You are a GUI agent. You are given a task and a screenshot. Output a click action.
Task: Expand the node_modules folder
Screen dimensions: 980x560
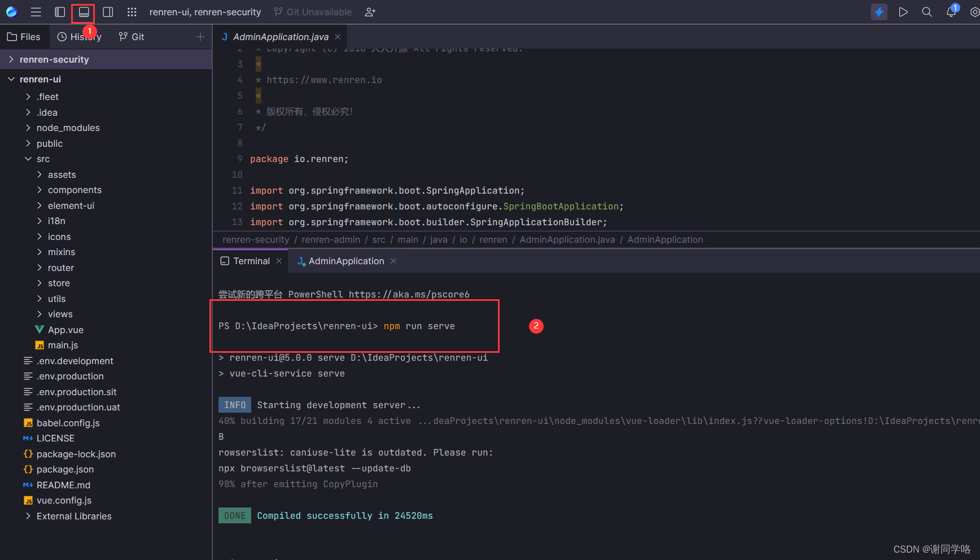pos(28,128)
